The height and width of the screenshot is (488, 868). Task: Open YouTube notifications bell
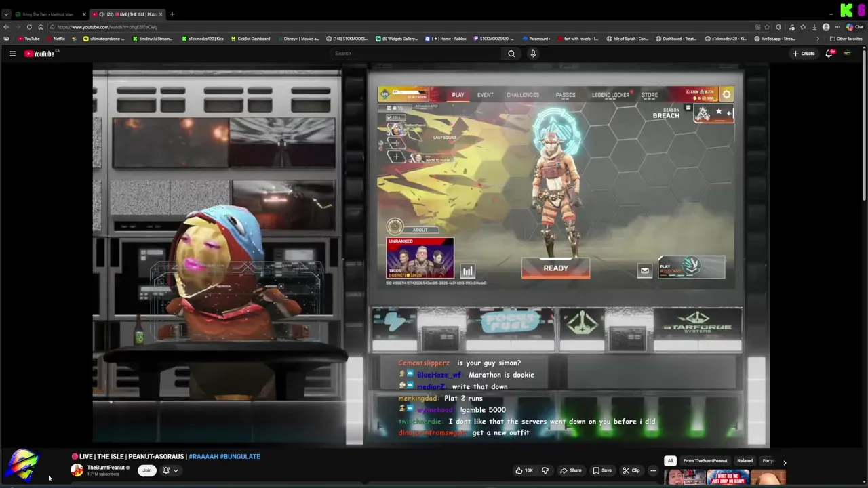coord(829,54)
